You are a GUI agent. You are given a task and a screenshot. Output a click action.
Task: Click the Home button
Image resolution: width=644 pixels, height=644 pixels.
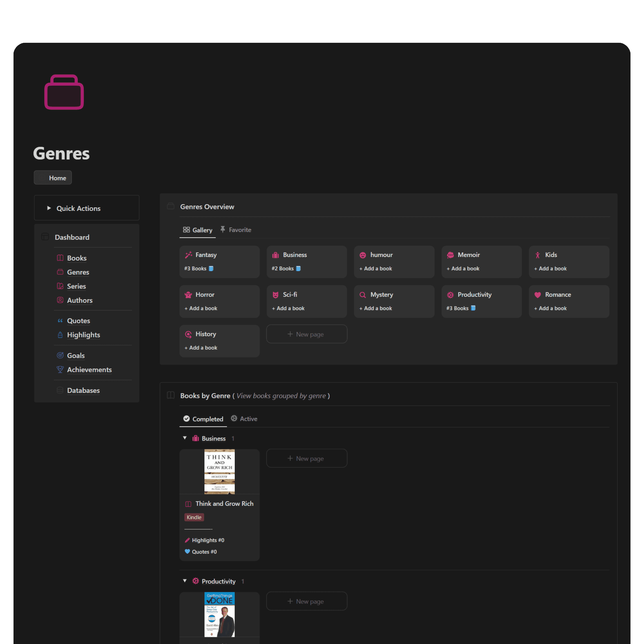[x=53, y=178]
